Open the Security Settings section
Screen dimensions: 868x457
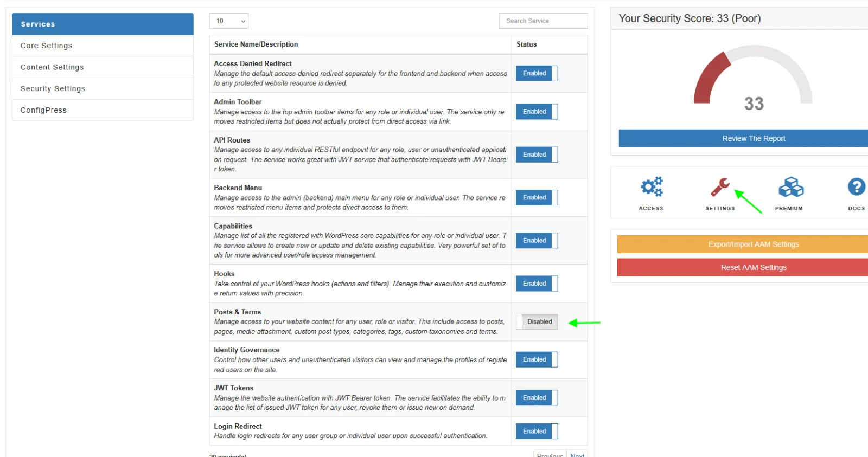tap(52, 88)
